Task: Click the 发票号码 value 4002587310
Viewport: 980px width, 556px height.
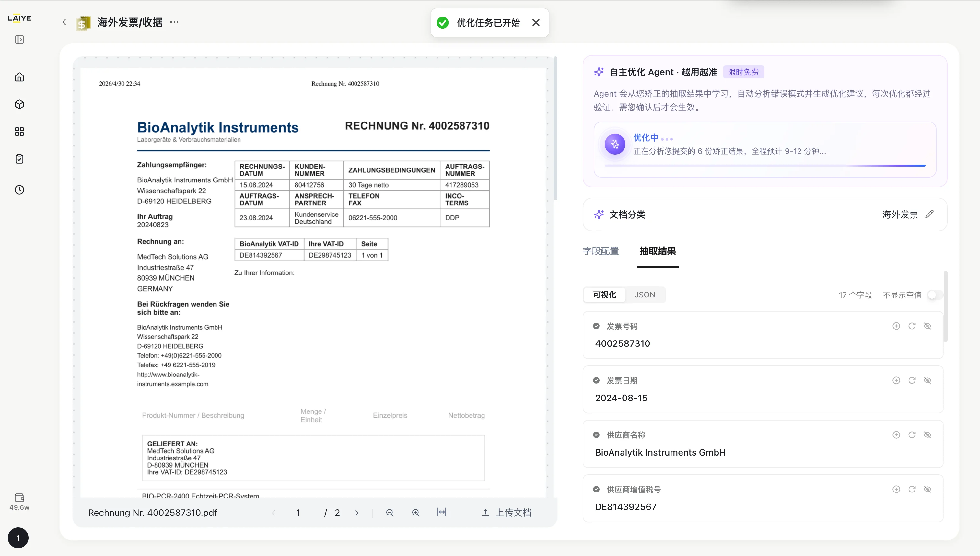Action: [x=623, y=343]
